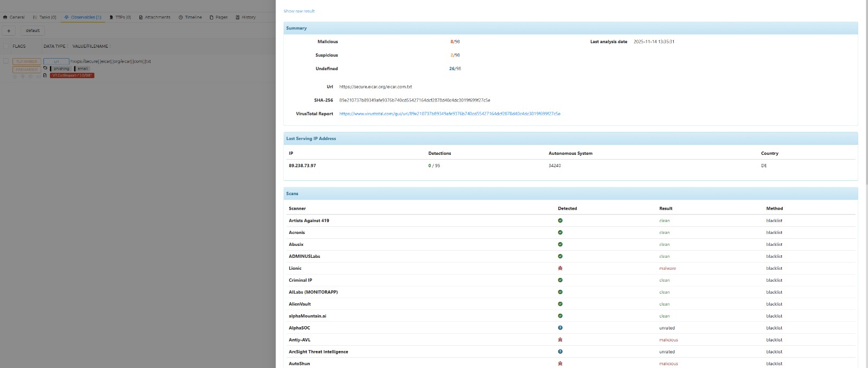Image resolution: width=868 pixels, height=368 pixels.
Task: Click the unrated question icon for AlphaSOC
Action: click(560, 328)
